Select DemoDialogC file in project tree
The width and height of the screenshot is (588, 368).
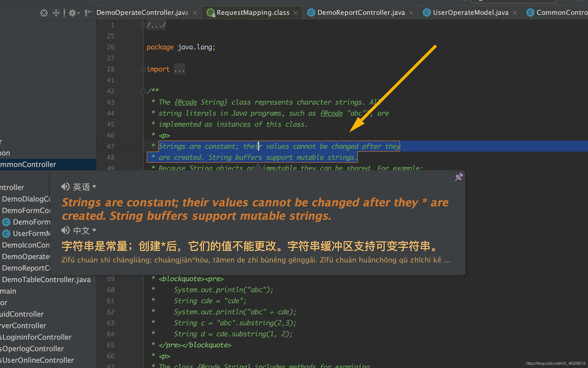point(26,199)
